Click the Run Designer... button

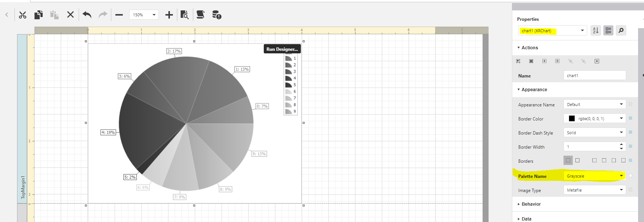click(282, 49)
